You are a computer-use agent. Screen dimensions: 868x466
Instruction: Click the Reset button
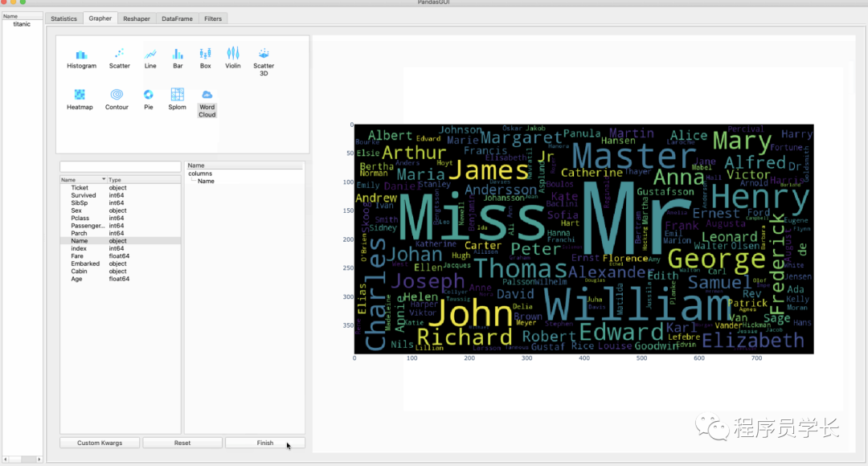(182, 443)
